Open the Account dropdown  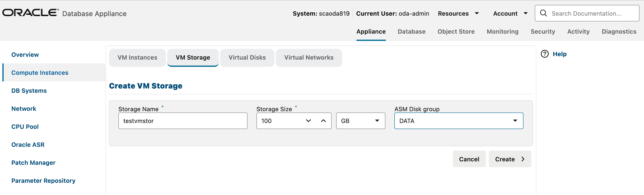click(510, 13)
